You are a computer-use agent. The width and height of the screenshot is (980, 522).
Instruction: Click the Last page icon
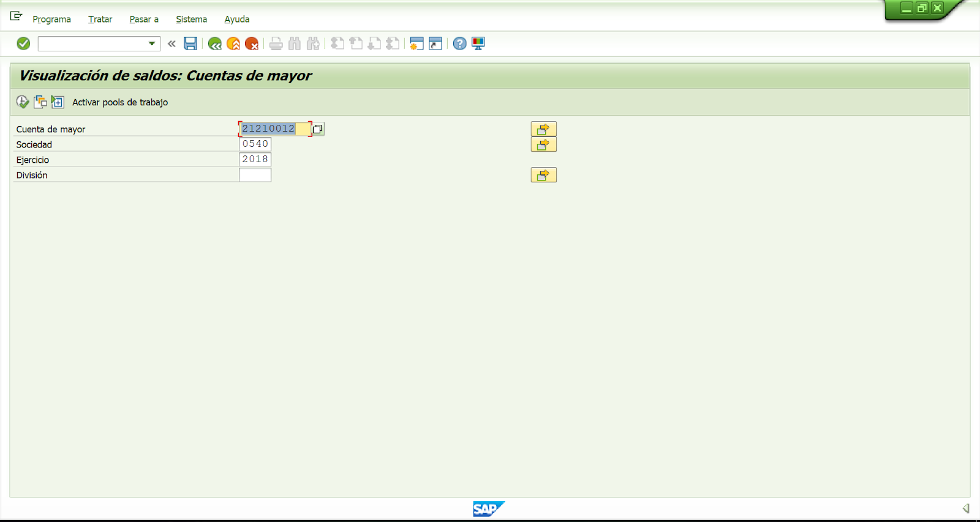tap(393, 43)
